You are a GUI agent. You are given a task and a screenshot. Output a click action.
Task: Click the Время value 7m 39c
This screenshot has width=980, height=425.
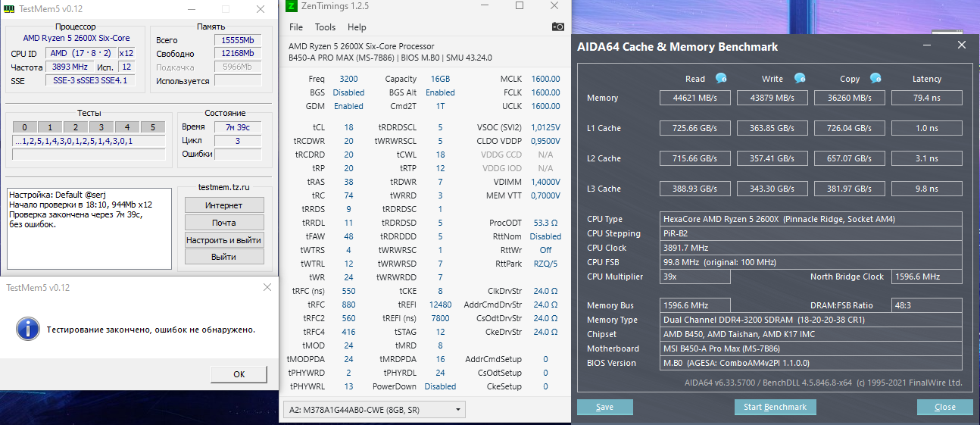coord(238,127)
